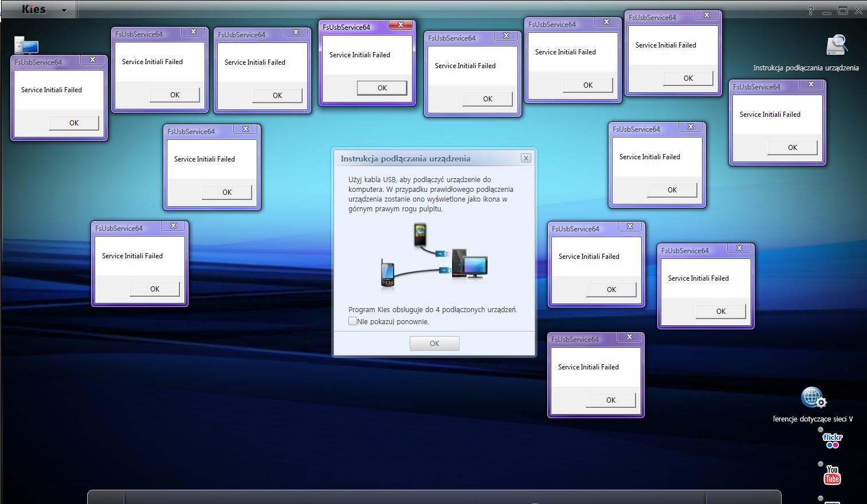The height and width of the screenshot is (504, 867).
Task: Close the Instrukcja podłączania urządzenia dialog with its X
Action: coord(526,158)
